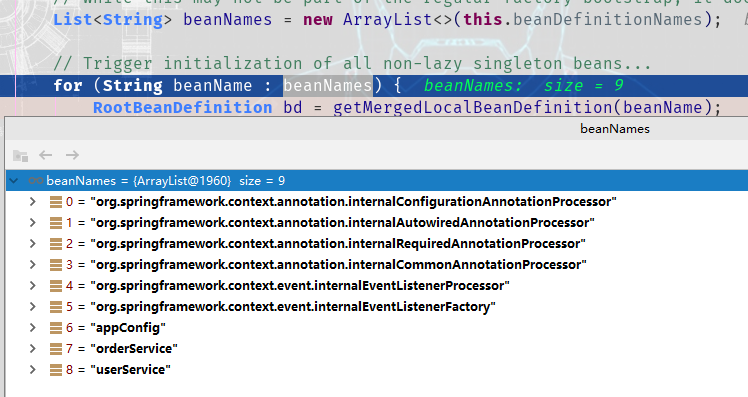
Task: Click the field icon of element 3
Action: pos(56,265)
